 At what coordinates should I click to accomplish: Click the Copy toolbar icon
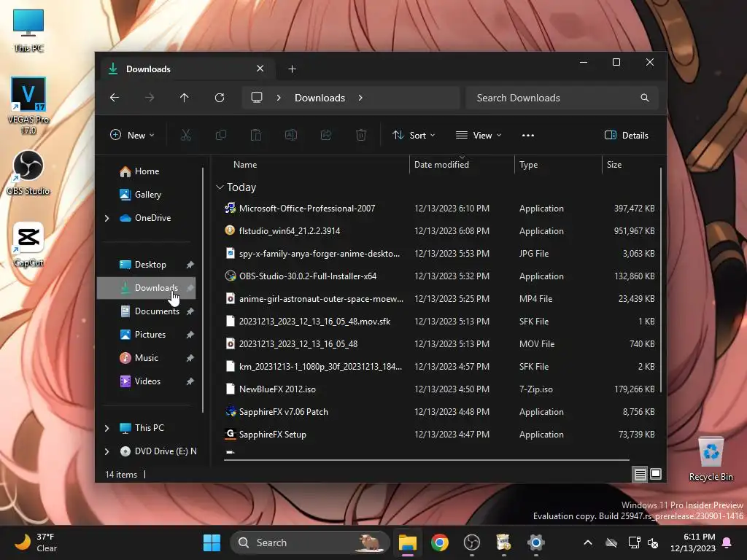click(221, 135)
